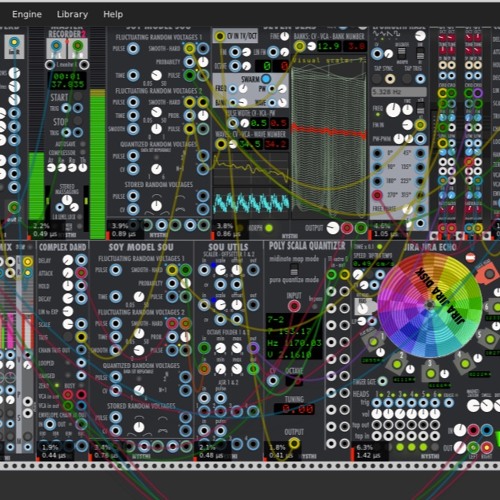Toggle the quantizer bypass button
500x500 pixels.
point(314,306)
